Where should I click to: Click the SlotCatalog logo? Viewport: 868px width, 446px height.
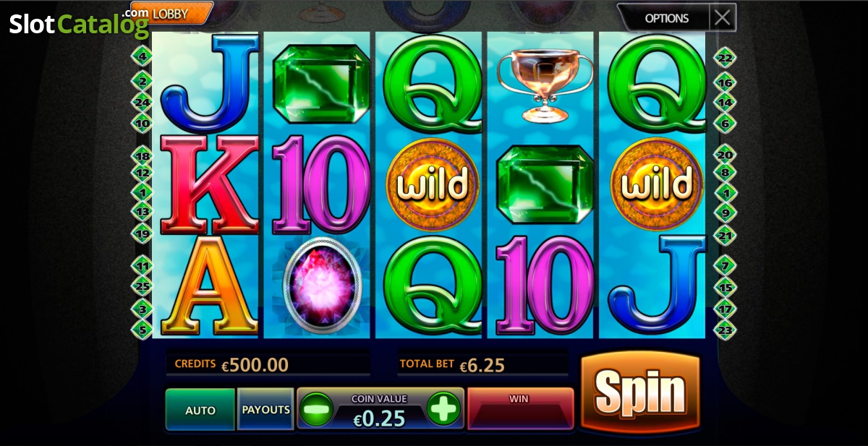(x=78, y=22)
